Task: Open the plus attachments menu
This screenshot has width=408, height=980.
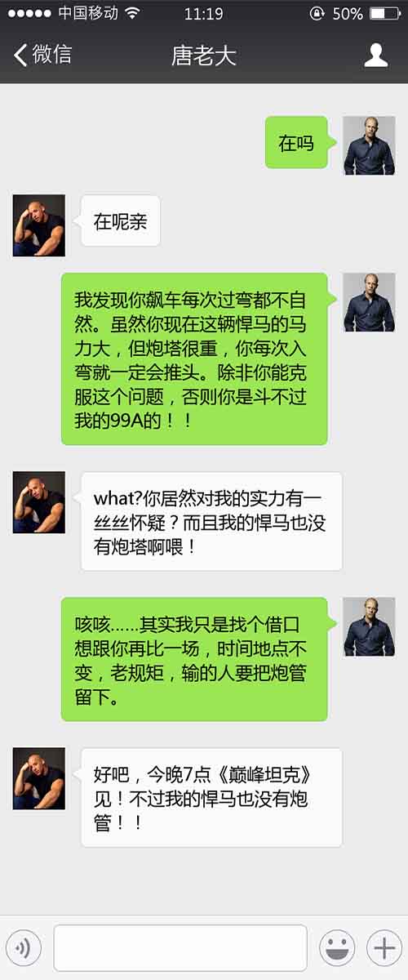Action: [x=384, y=947]
